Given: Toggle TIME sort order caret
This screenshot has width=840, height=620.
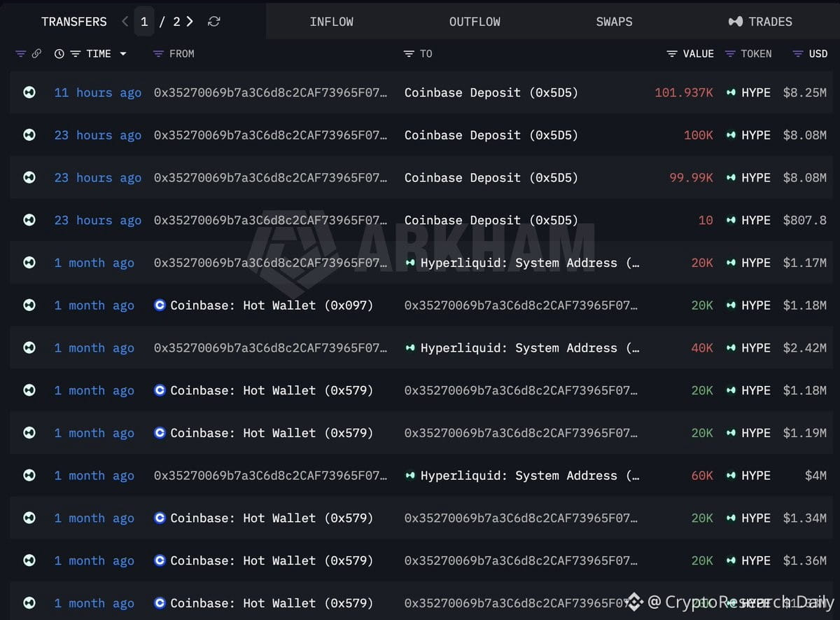Looking at the screenshot, I should [123, 54].
